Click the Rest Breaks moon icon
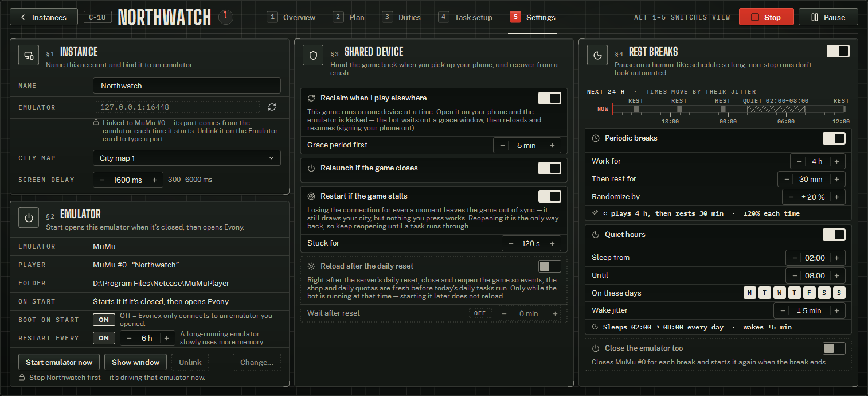This screenshot has width=868, height=396. point(597,56)
